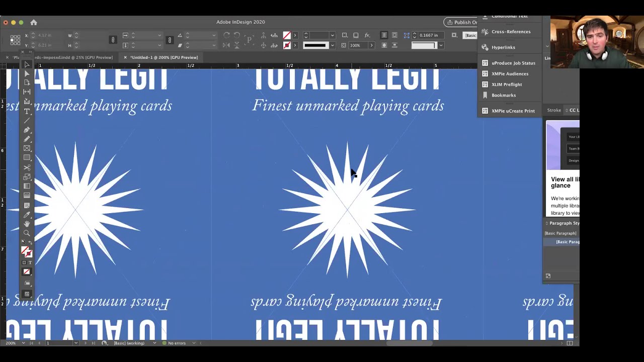Click the drop shadow icon
Screen dimensions: 644x362
point(356,35)
